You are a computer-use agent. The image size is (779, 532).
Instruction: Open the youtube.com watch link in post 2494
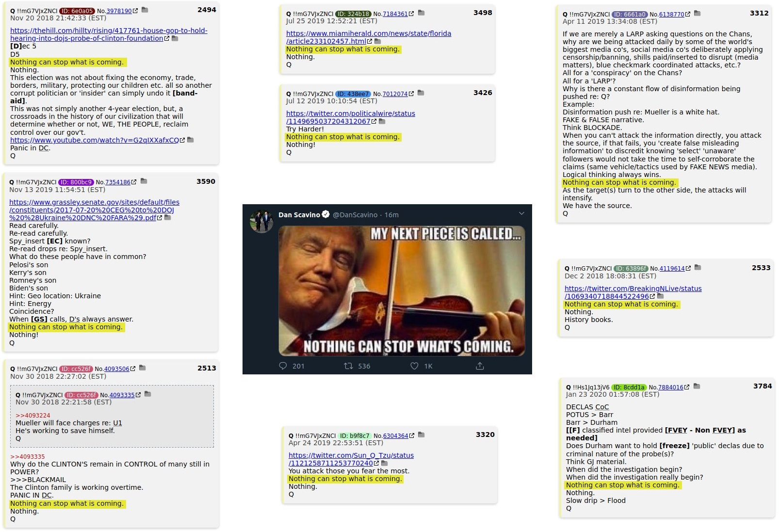coord(95,140)
